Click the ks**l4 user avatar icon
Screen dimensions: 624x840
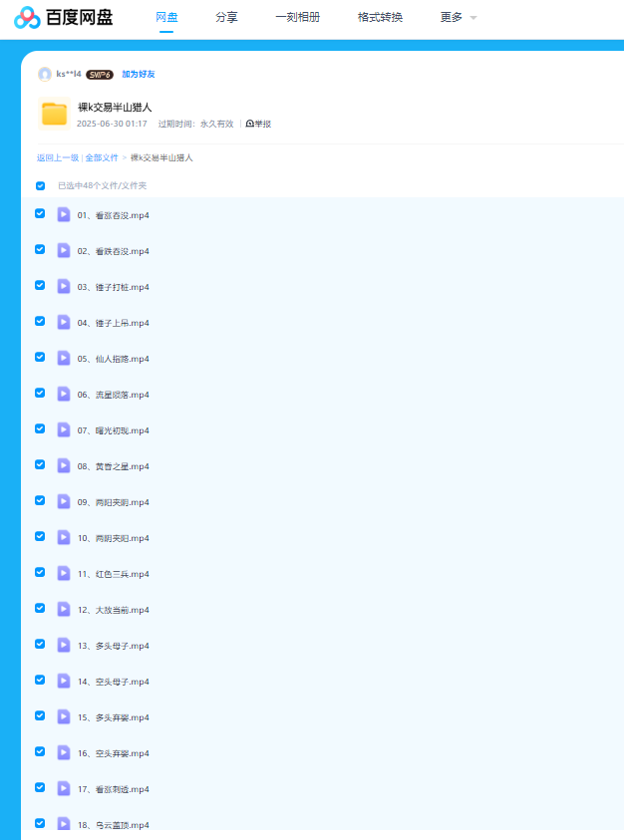tap(44, 74)
